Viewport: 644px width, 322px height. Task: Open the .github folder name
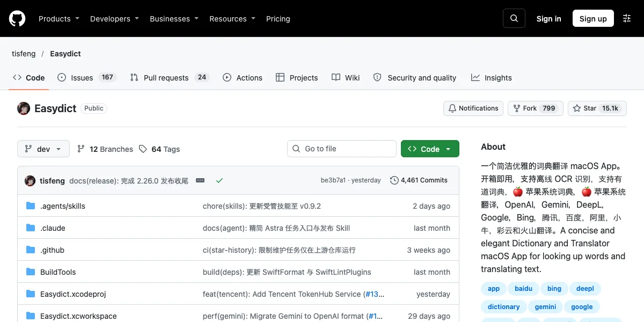[52, 250]
